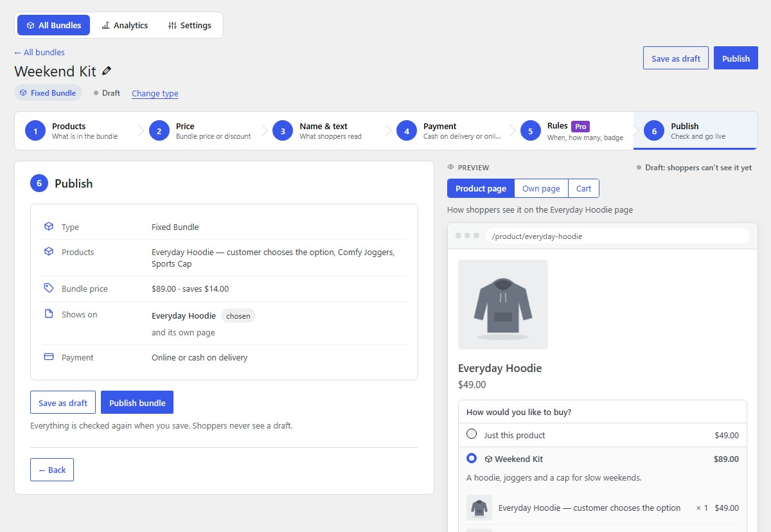The width and height of the screenshot is (771, 532).
Task: Click the small hoodie thumbnail in bundle items
Action: [479, 508]
